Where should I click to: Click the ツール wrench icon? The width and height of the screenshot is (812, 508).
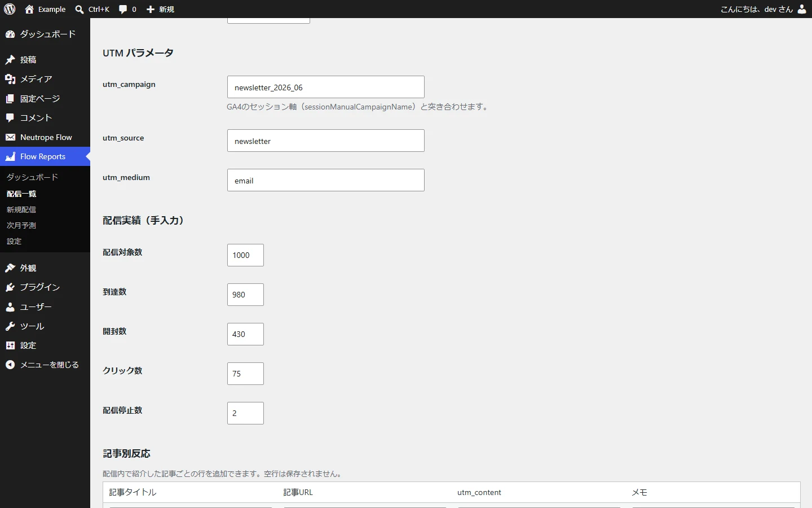coord(10,326)
